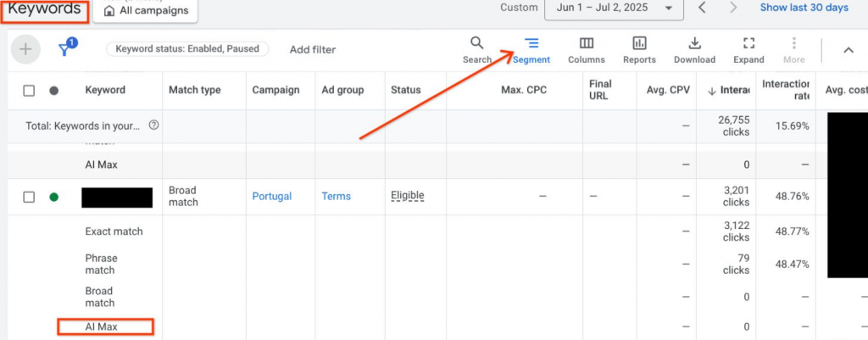Viewport: 868px width, 340px height.
Task: Open the All campaigns selector
Action: [146, 11]
